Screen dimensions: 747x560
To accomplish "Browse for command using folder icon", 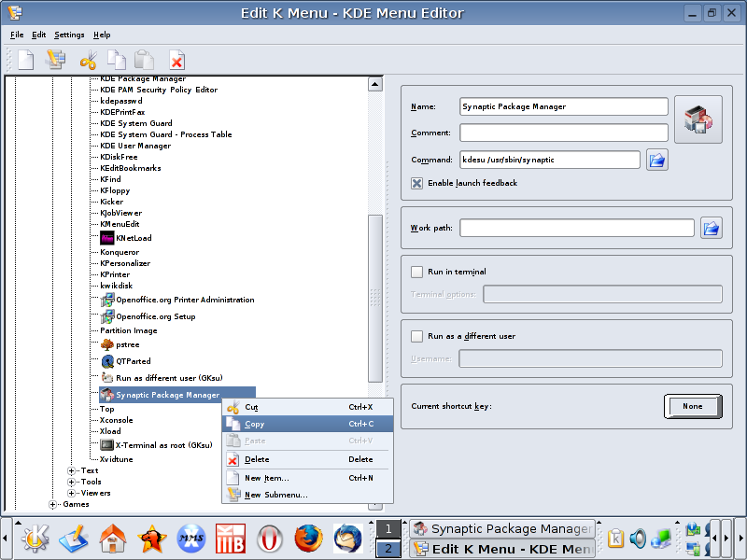I will 657,160.
